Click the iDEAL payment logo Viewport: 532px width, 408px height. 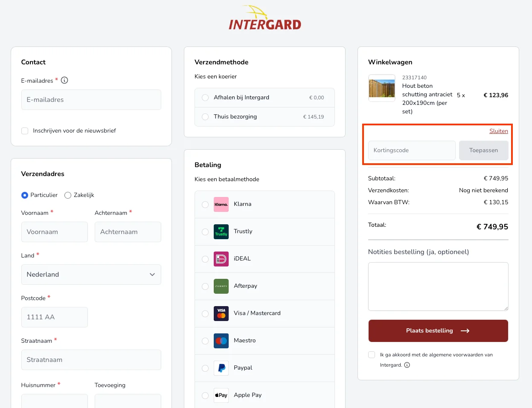tap(221, 259)
